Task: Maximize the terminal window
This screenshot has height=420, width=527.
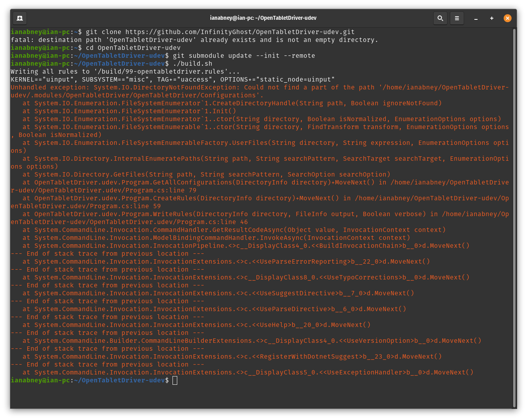Action: (492, 18)
